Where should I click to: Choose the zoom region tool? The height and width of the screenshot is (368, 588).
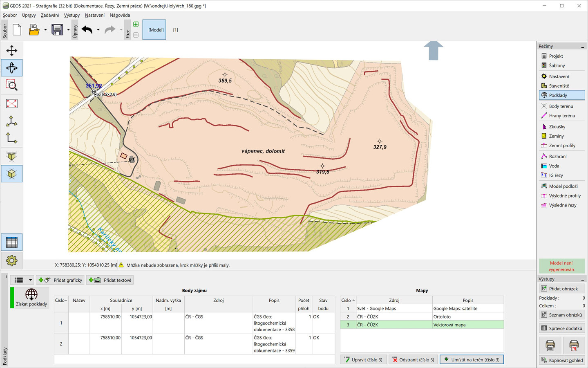click(11, 85)
